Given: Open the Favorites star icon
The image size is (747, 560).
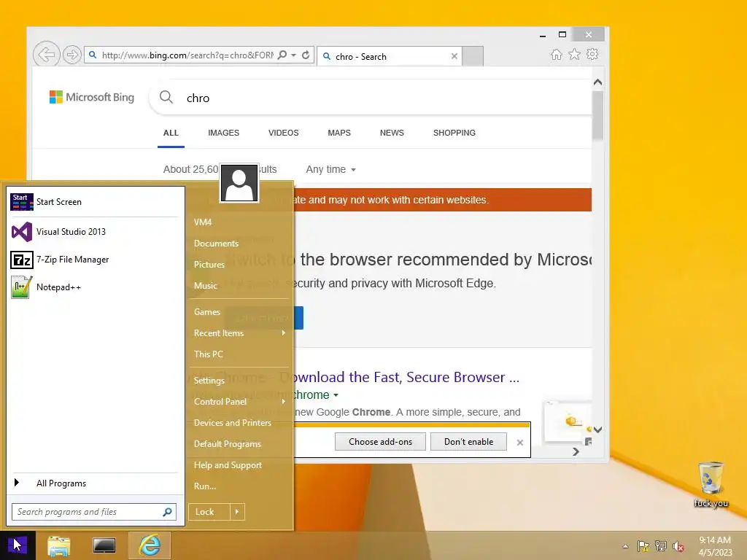Looking at the screenshot, I should click(x=575, y=54).
